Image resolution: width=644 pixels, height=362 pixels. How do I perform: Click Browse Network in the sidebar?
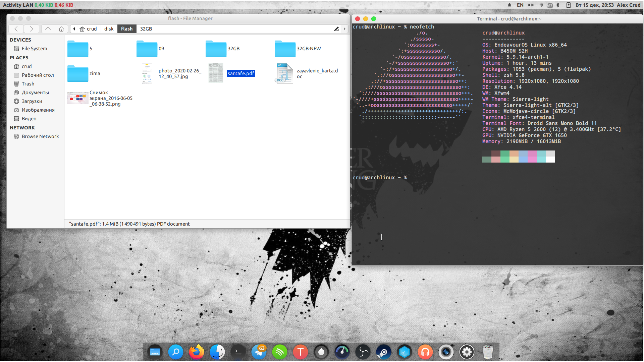pos(40,136)
